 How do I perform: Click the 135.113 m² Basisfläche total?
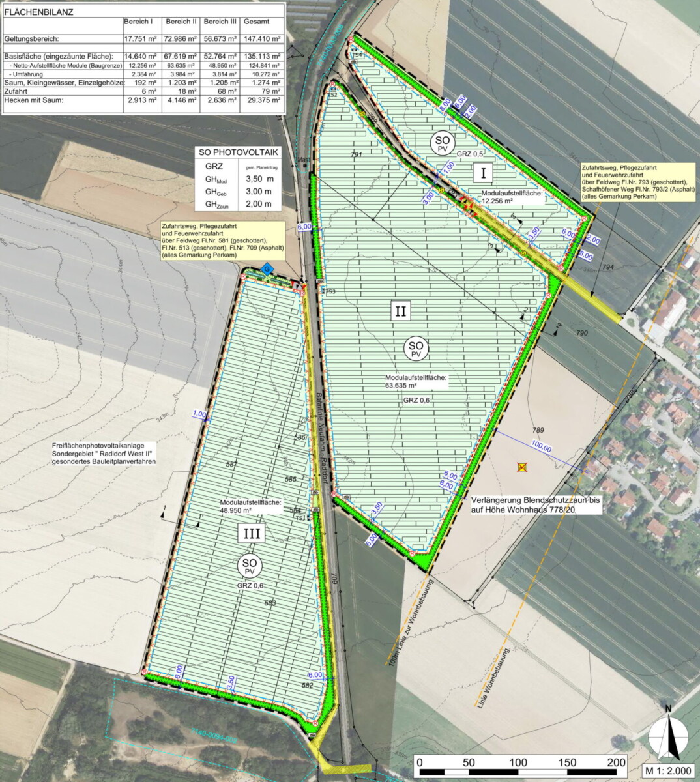click(261, 56)
